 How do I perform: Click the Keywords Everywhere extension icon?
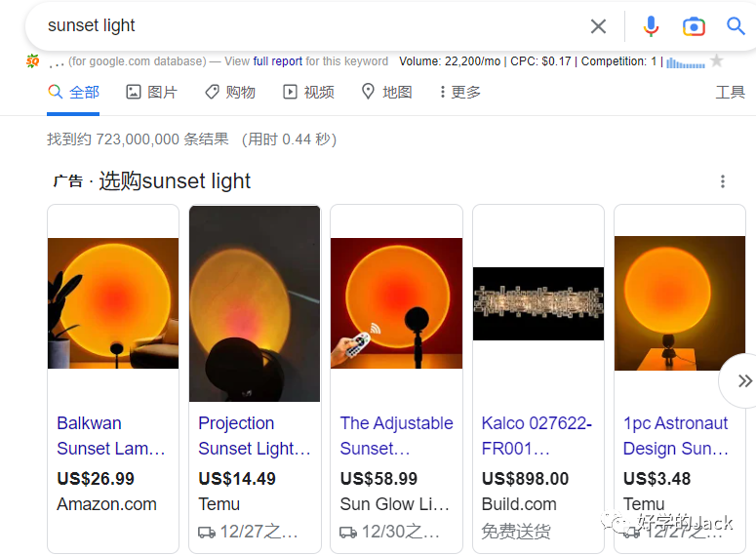(x=33, y=61)
